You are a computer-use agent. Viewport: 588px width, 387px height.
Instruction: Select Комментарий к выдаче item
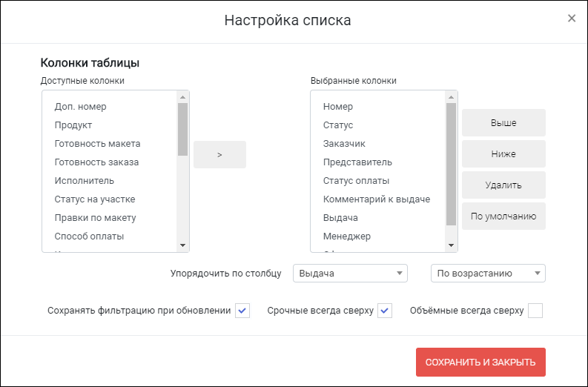pyautogui.click(x=378, y=199)
